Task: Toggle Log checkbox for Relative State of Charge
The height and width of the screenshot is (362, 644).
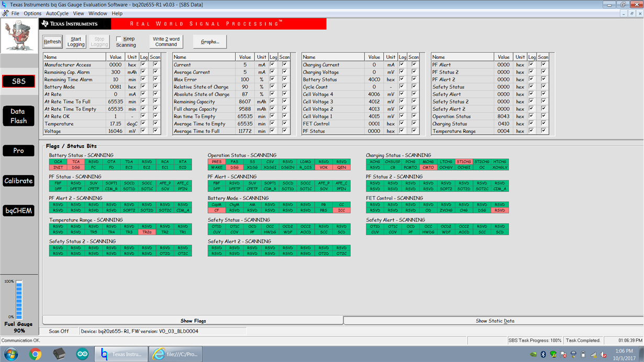Action: [273, 86]
